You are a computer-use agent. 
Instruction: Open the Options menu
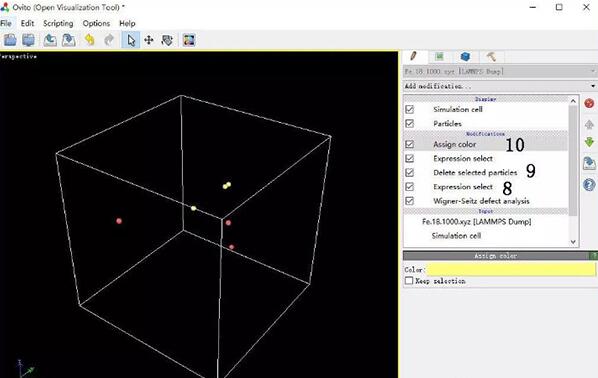96,23
